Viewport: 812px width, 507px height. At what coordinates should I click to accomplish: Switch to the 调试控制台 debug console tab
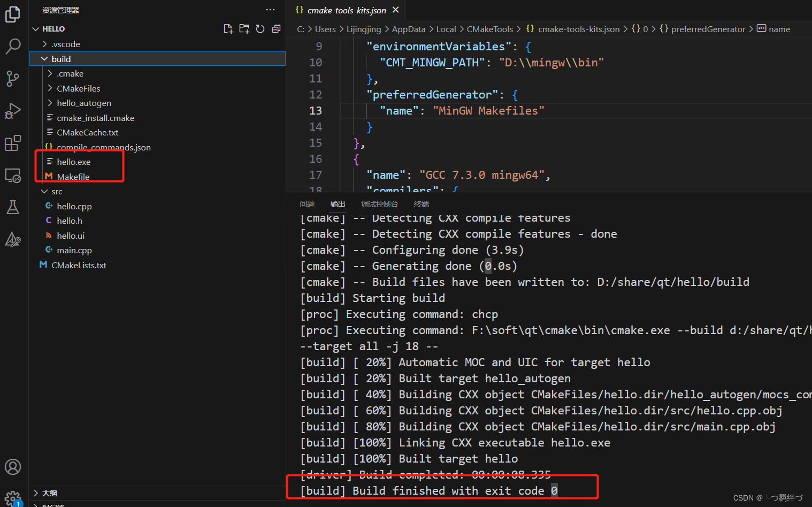(x=379, y=204)
